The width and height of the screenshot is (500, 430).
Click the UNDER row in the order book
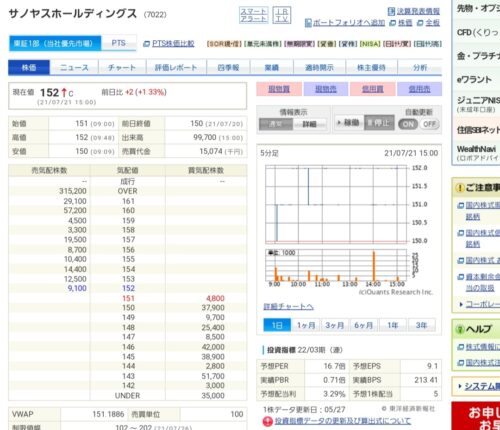(x=128, y=396)
